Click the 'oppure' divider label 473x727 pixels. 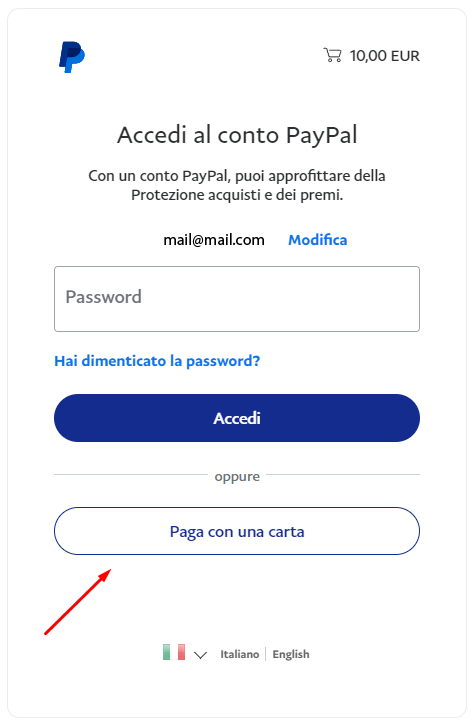237,477
